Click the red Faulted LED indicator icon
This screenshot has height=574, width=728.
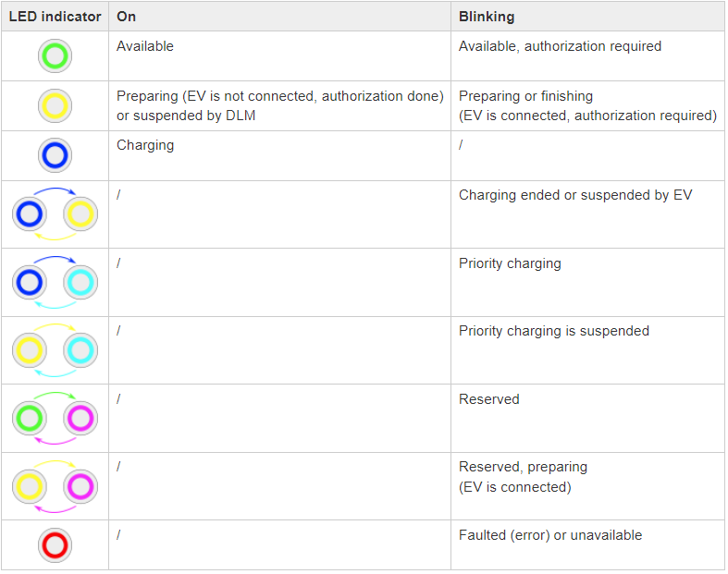tap(55, 545)
